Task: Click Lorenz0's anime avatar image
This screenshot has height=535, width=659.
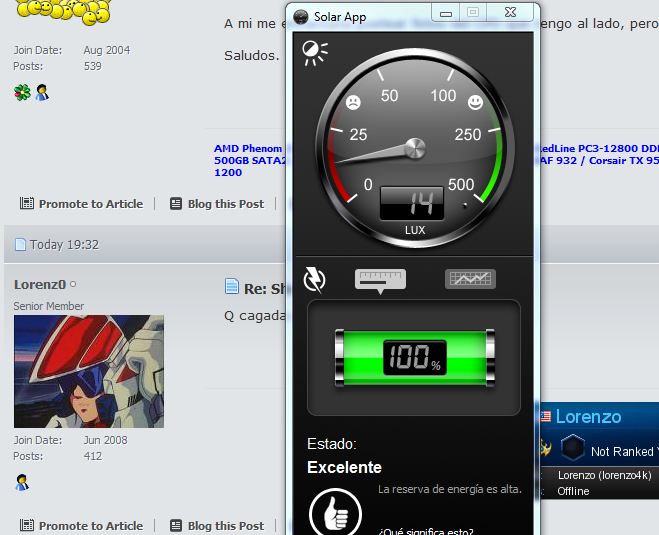Action: 89,372
